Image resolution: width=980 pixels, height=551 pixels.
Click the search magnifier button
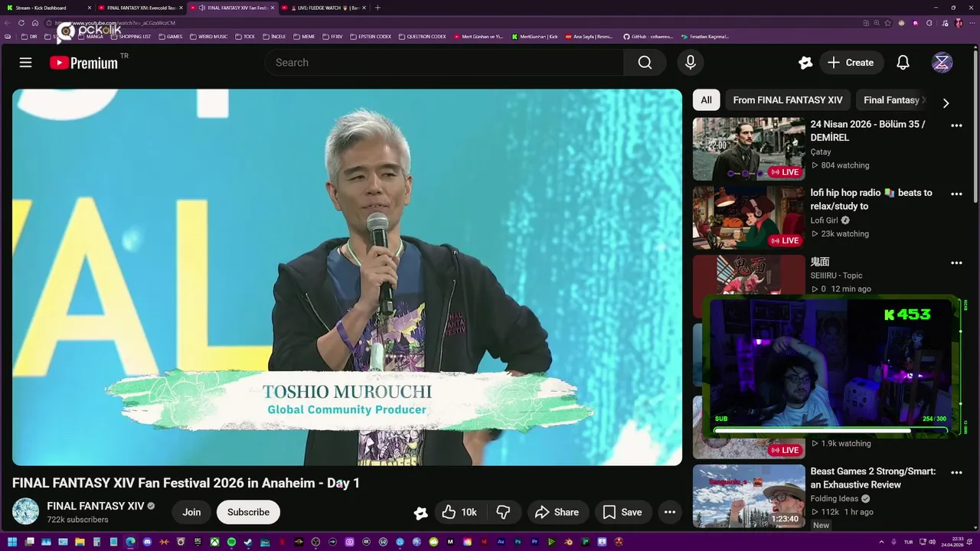[x=645, y=63]
